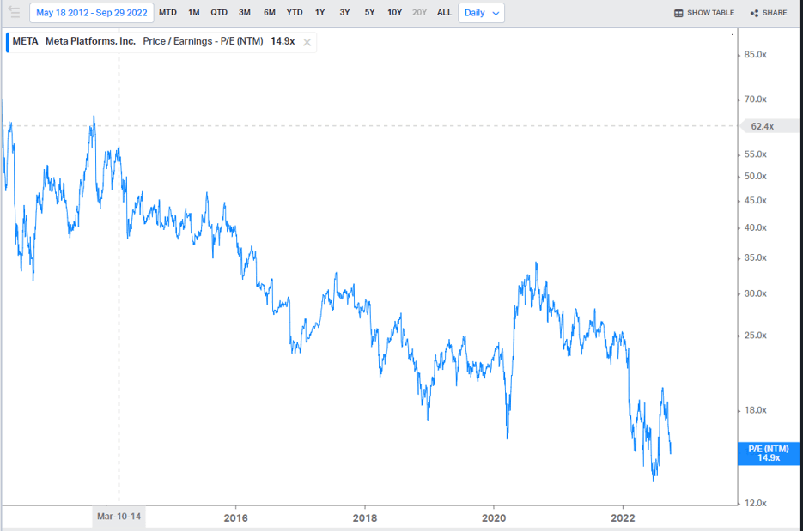Click the Share icon
803x532 pixels.
coord(754,13)
